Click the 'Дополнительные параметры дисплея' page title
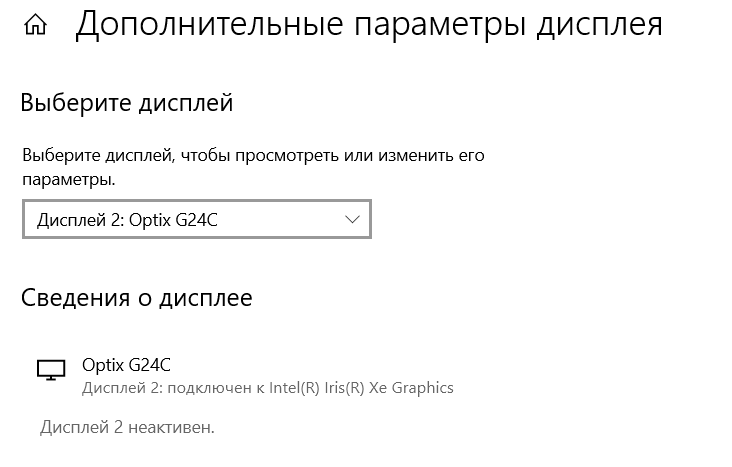The image size is (732, 467). (x=369, y=25)
